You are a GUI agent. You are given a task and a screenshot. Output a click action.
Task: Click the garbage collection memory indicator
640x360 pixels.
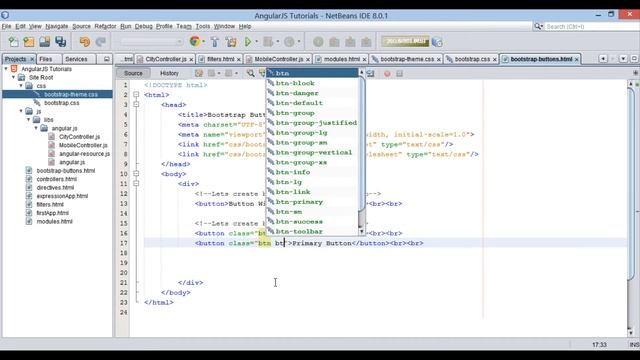(405, 41)
